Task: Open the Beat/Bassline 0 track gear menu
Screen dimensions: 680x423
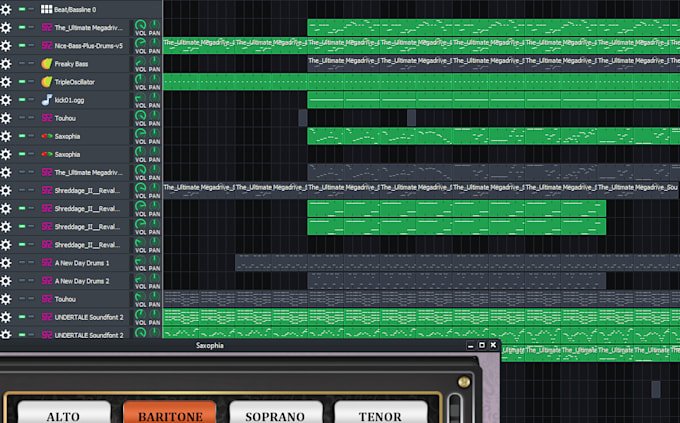Action: point(6,9)
